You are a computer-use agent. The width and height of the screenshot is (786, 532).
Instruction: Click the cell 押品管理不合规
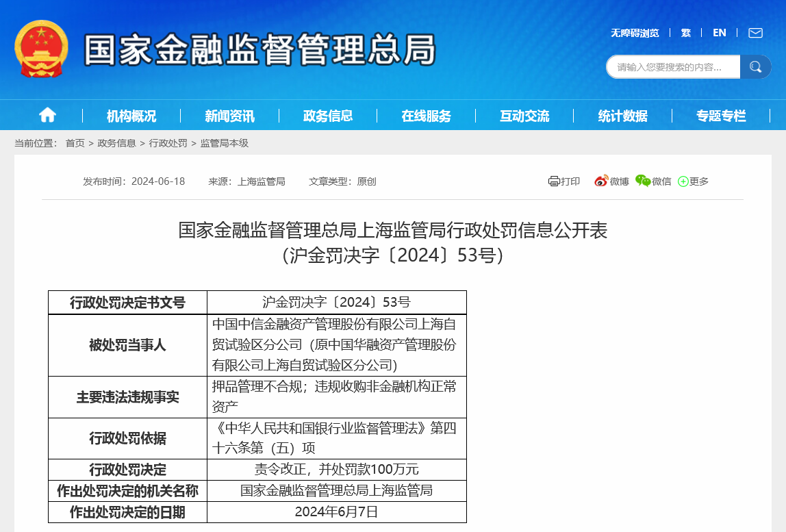337,397
